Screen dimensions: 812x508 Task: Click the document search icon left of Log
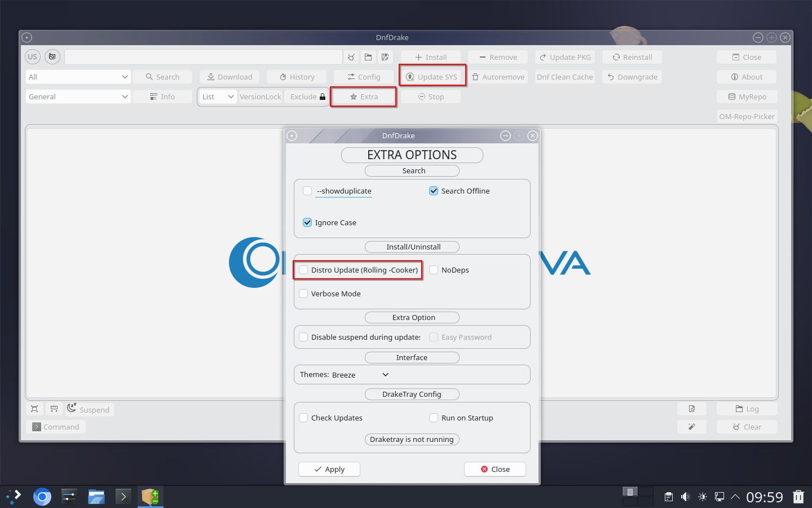click(x=692, y=409)
